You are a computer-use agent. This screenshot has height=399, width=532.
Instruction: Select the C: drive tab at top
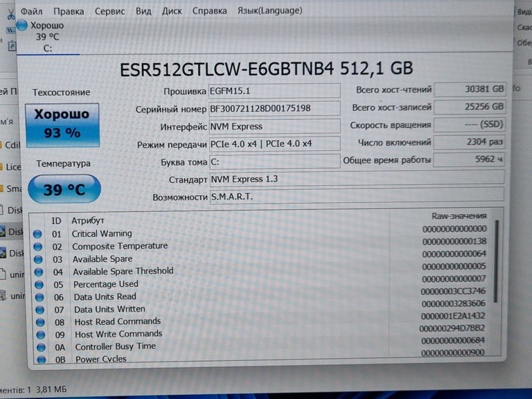coord(48,37)
